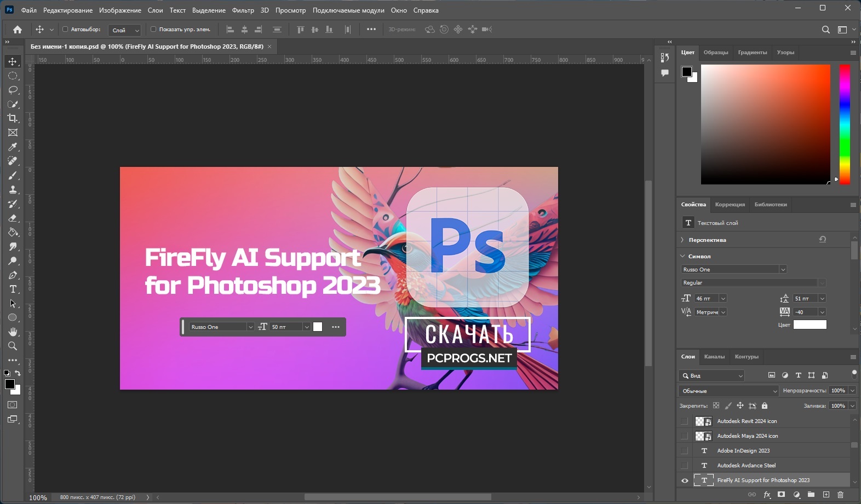Select the Lasso tool
This screenshot has width=861, height=504.
[13, 90]
